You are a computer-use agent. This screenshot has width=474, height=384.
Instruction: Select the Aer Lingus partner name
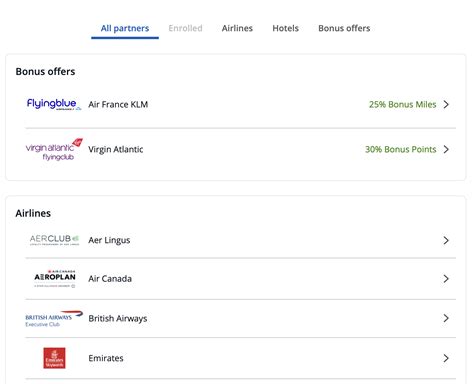(x=109, y=240)
